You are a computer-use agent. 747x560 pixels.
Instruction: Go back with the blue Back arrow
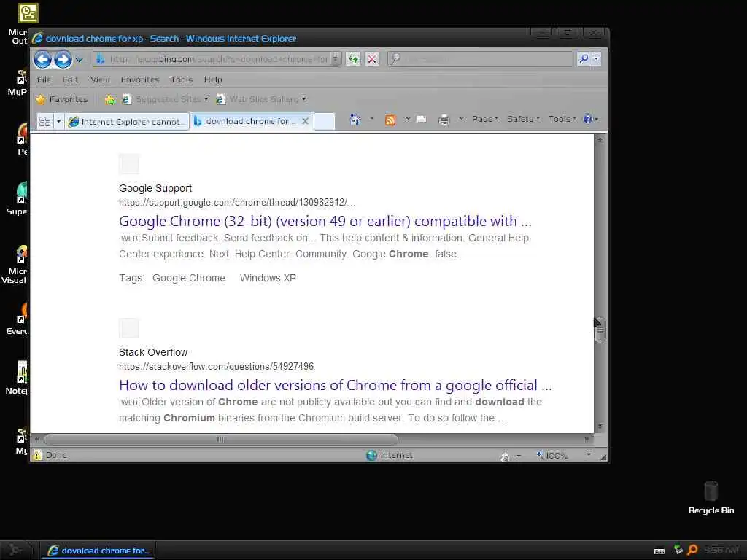tap(42, 60)
